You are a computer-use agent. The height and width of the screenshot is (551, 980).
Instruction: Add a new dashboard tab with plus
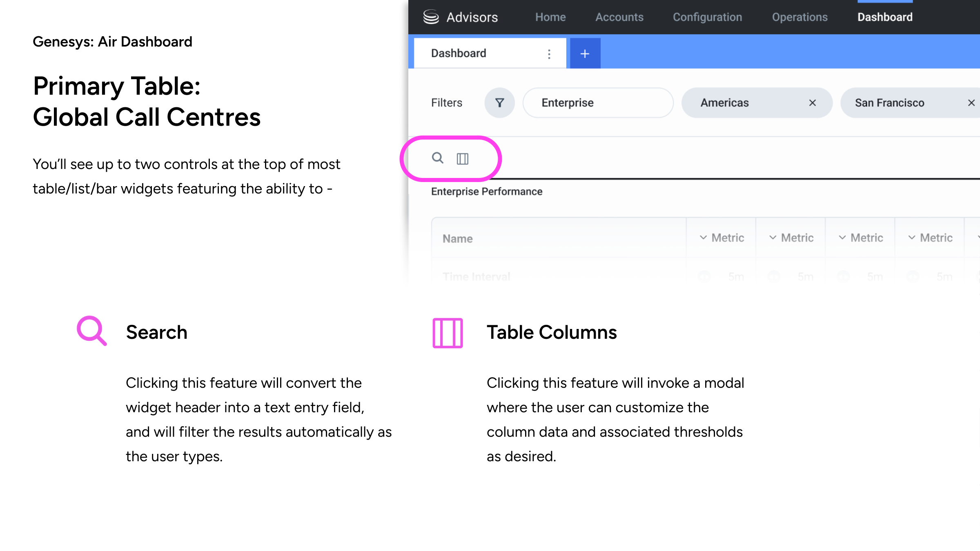585,53
